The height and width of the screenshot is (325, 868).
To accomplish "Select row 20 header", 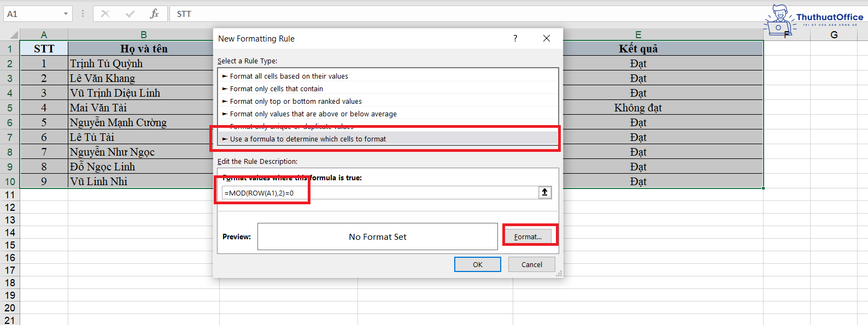I will pyautogui.click(x=9, y=308).
